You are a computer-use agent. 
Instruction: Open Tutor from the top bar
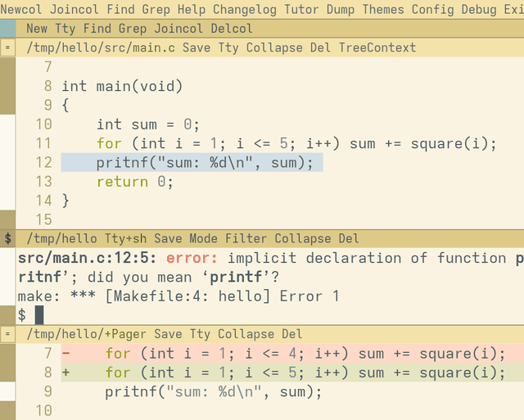coord(301,9)
